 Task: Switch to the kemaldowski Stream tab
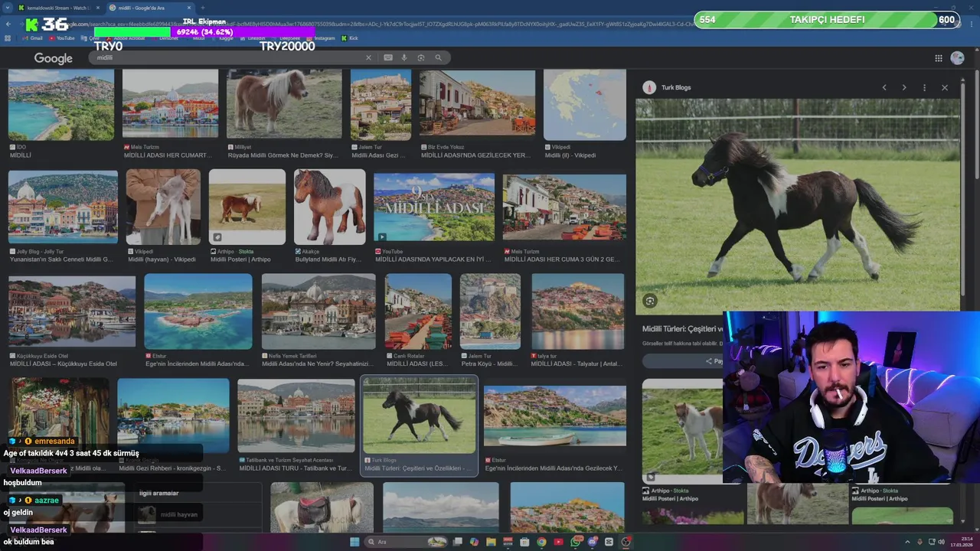58,8
